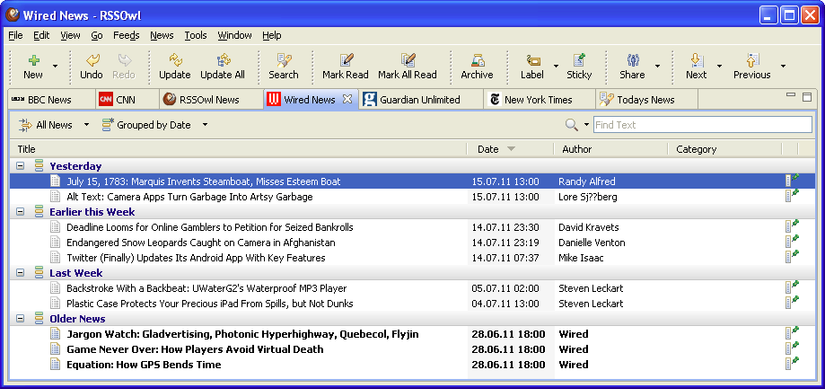Image resolution: width=825 pixels, height=389 pixels.
Task: Click the Next toolbar icon
Action: click(696, 60)
